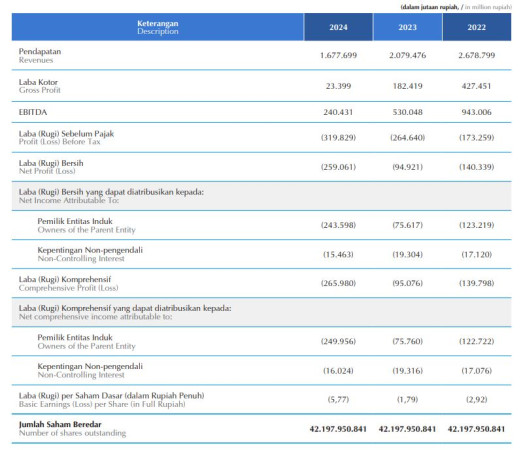Click the 2022 column header
Screen dimensions: 523x450
pyautogui.click(x=477, y=27)
